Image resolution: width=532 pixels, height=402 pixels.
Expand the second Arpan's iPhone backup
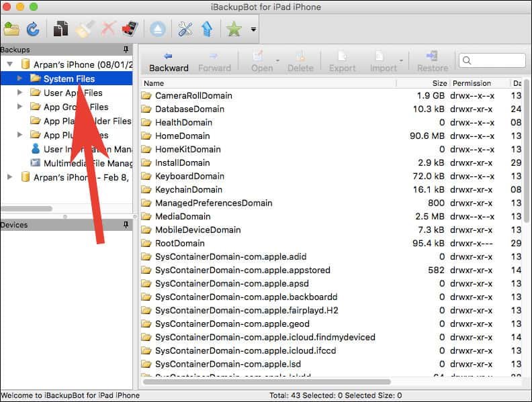9,177
